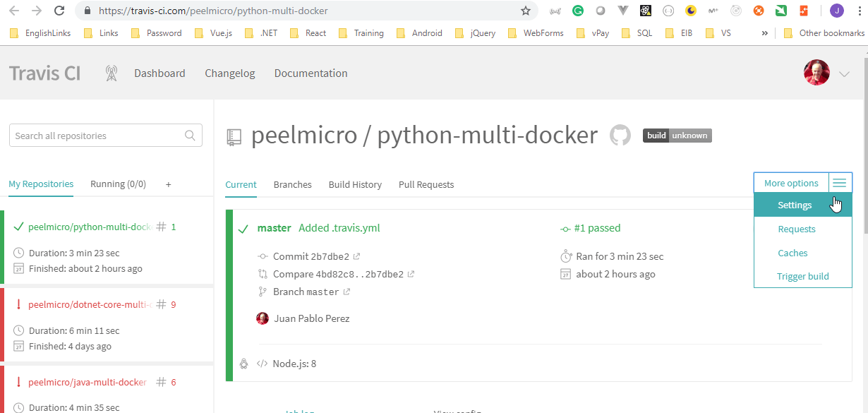The height and width of the screenshot is (413, 868).
Task: Open the Other bookmarks folder
Action: tap(824, 32)
